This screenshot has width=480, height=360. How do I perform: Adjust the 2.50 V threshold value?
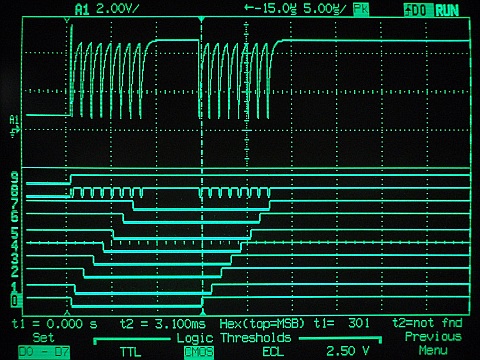click(x=348, y=351)
